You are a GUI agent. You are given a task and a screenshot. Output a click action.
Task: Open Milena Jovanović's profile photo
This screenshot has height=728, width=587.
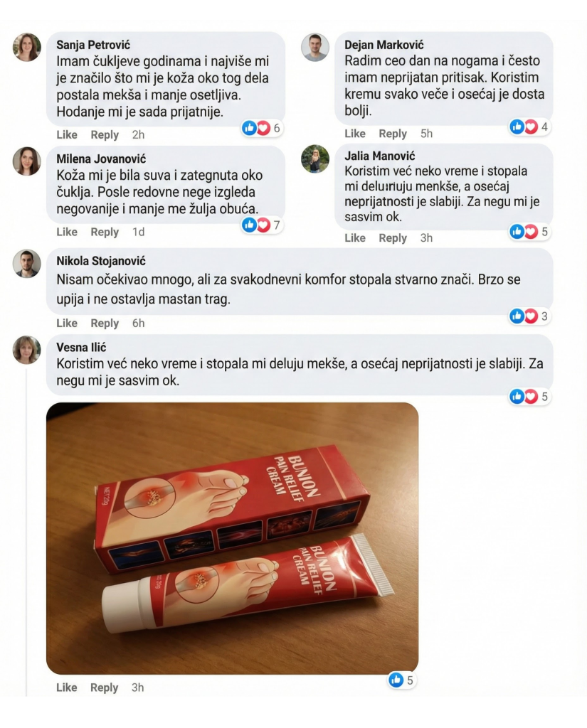coord(27,161)
